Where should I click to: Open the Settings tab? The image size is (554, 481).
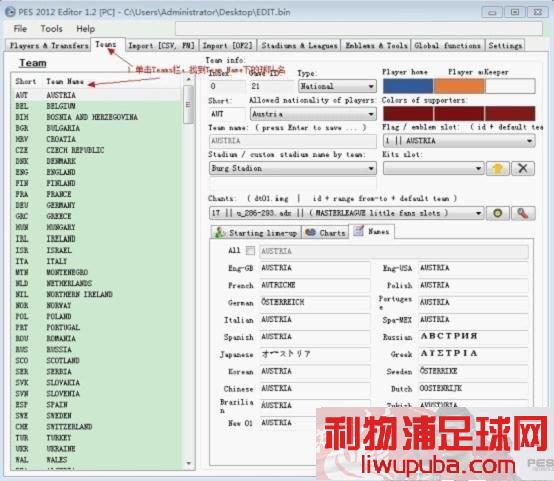coord(505,45)
